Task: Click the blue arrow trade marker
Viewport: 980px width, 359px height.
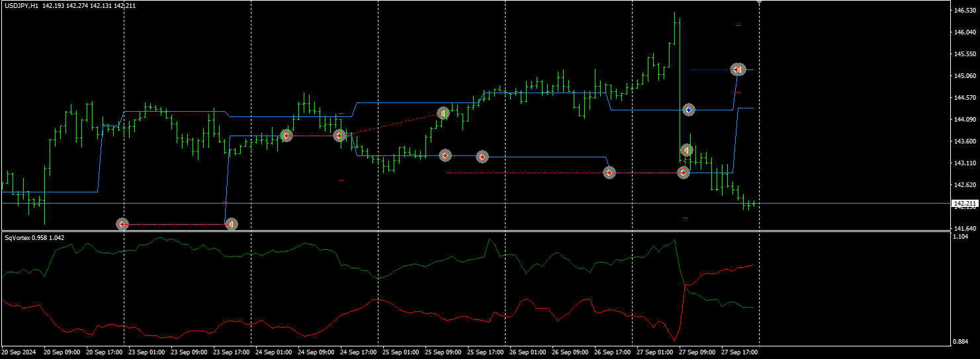Action: pyautogui.click(x=689, y=110)
